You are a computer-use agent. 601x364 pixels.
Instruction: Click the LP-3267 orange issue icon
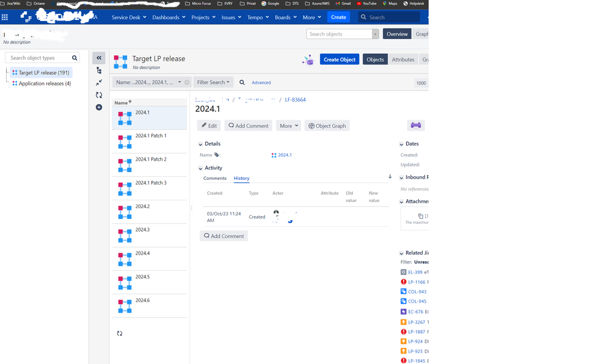(403, 322)
